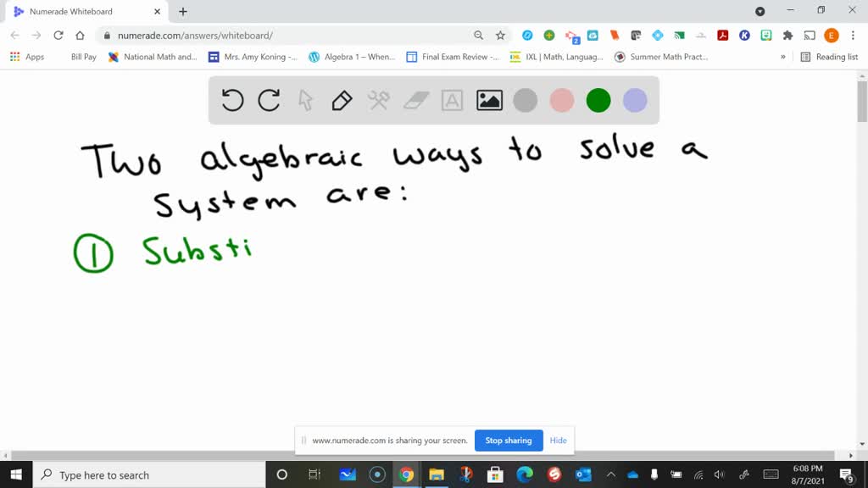Click the shapes/tools crossed icon
Viewport: 868px width, 488px height.
point(377,100)
